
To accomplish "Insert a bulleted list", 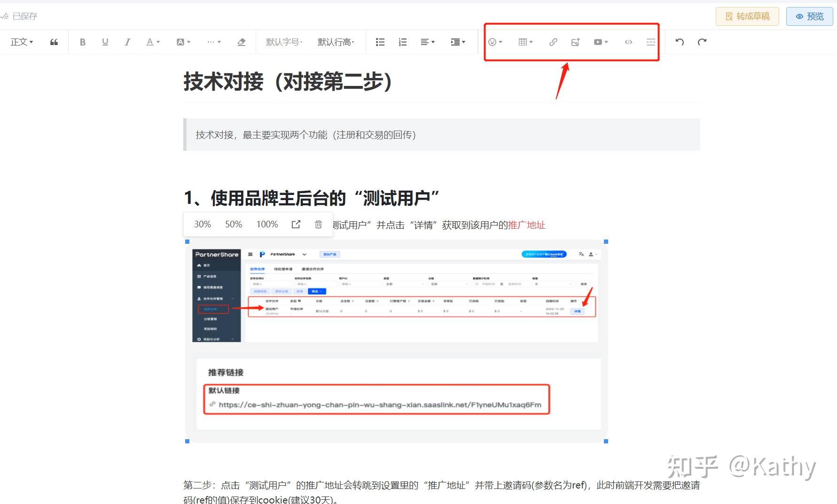I will coord(380,42).
